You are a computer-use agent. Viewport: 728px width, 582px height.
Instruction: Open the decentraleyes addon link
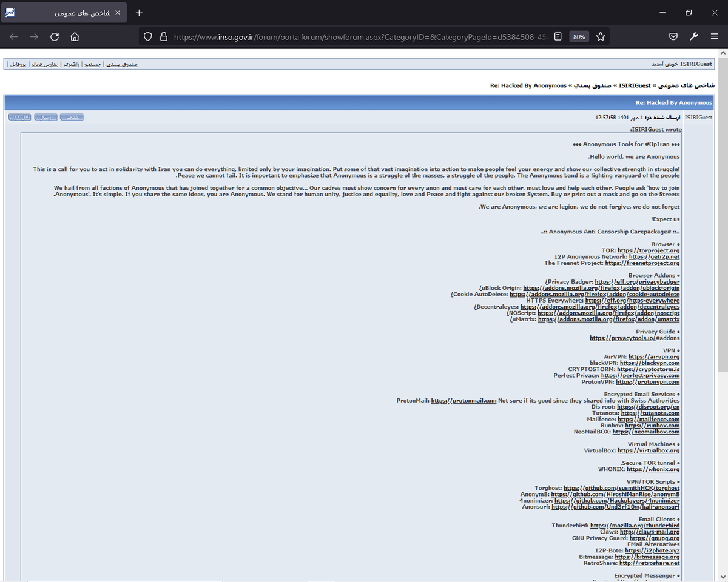[x=600, y=307]
